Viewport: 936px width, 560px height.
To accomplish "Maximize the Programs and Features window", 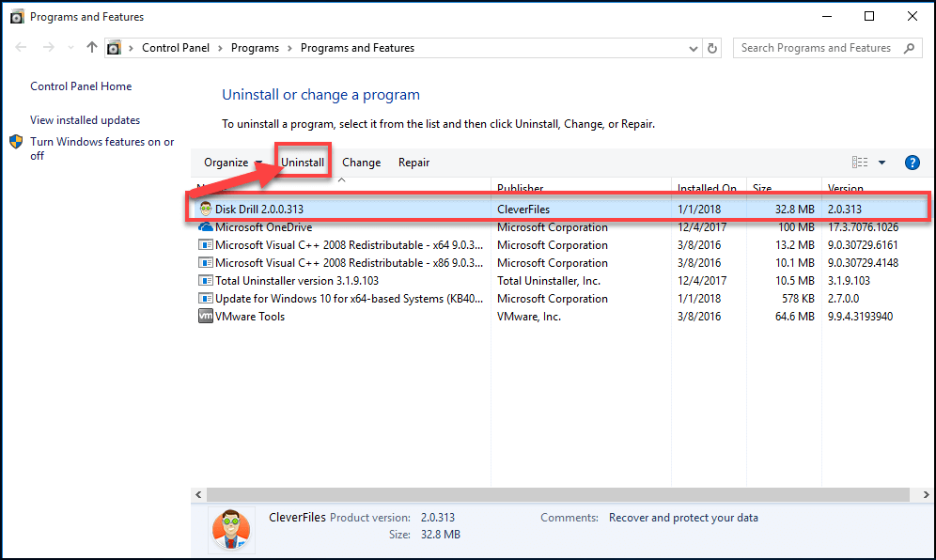I will [x=869, y=17].
